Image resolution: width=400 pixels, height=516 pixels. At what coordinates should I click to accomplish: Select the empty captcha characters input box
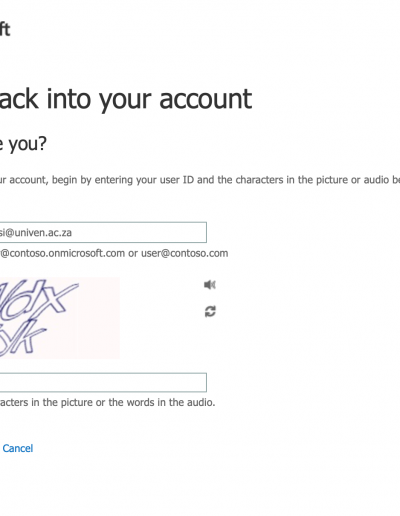pos(103,382)
